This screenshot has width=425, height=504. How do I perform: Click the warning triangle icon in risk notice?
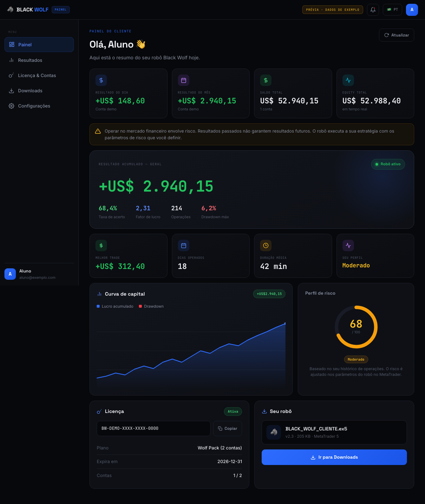click(98, 131)
